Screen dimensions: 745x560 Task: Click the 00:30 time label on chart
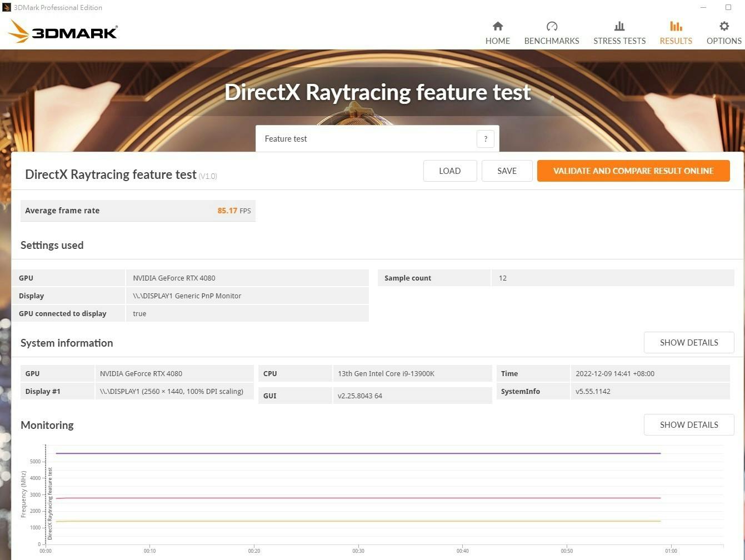[358, 551]
